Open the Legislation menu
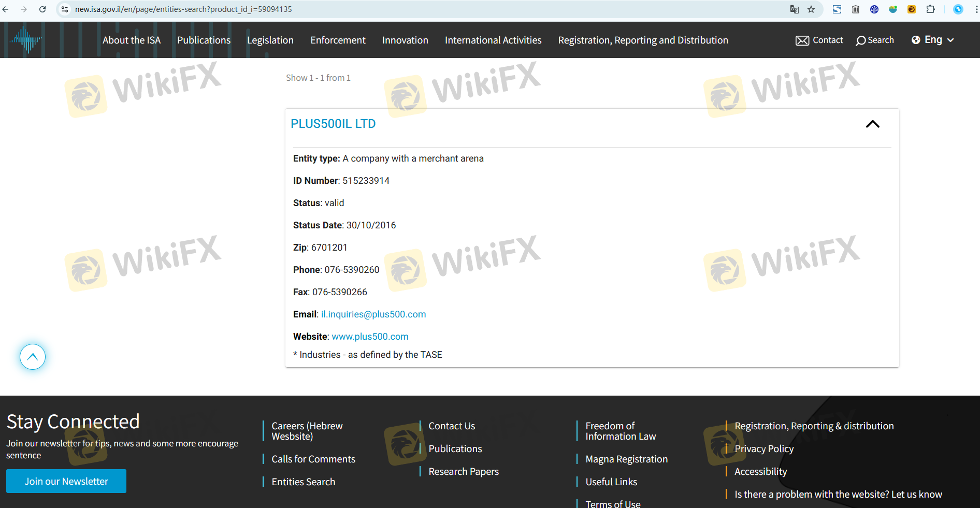 click(x=270, y=40)
